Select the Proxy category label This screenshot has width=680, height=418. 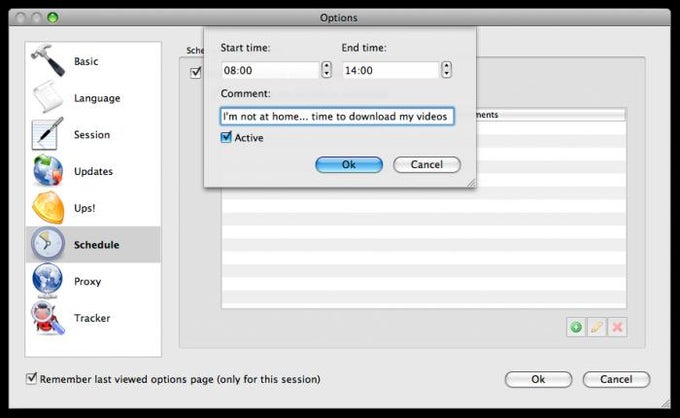[x=88, y=281]
